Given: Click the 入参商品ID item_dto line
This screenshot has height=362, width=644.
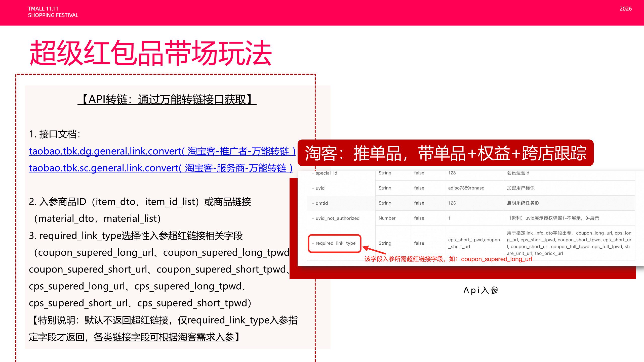Looking at the screenshot, I should coord(140,202).
